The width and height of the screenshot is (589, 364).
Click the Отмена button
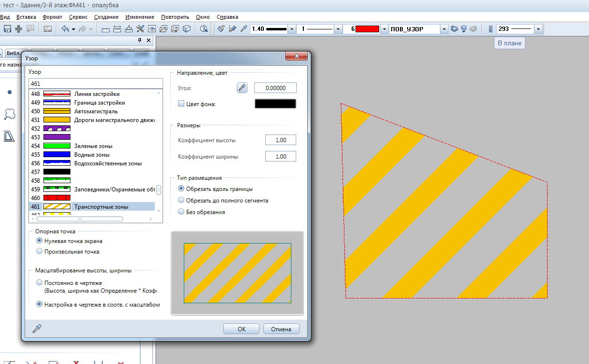coord(281,329)
